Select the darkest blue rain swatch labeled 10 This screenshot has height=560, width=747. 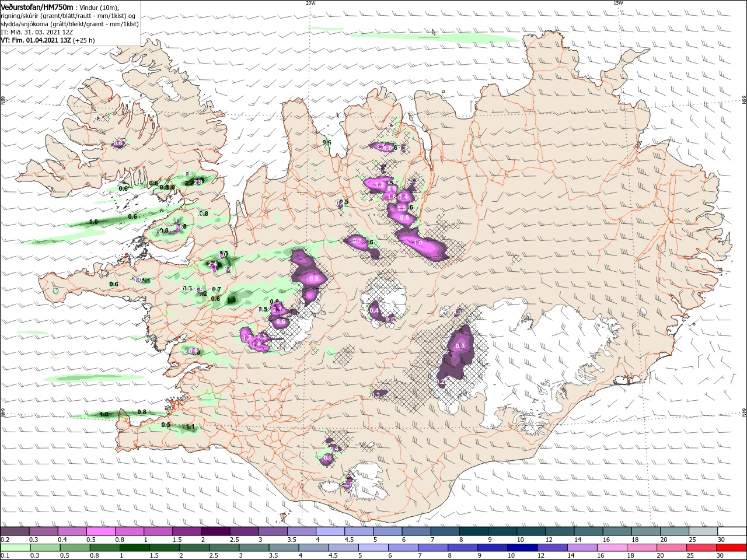[x=522, y=548]
